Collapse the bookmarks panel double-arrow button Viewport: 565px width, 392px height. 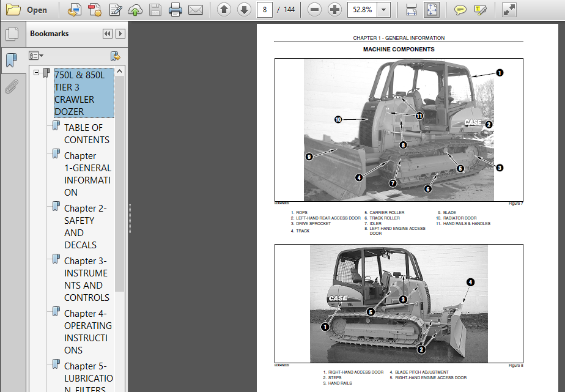click(108, 34)
